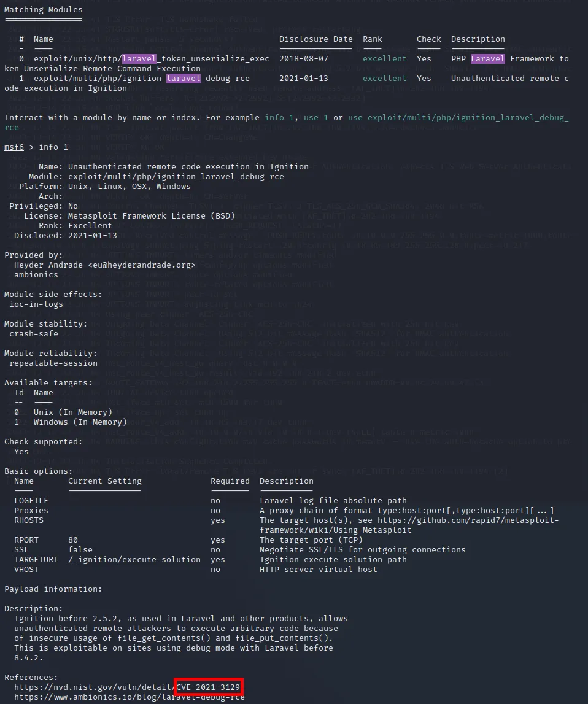Open the ambionics.io laravel-debug-rce blog link
The image size is (588, 704).
point(130,697)
